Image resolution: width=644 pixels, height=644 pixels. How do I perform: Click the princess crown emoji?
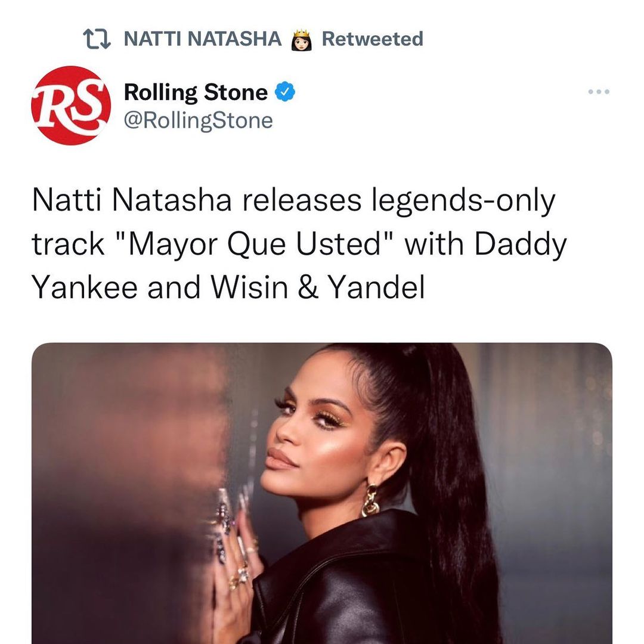pyautogui.click(x=302, y=39)
